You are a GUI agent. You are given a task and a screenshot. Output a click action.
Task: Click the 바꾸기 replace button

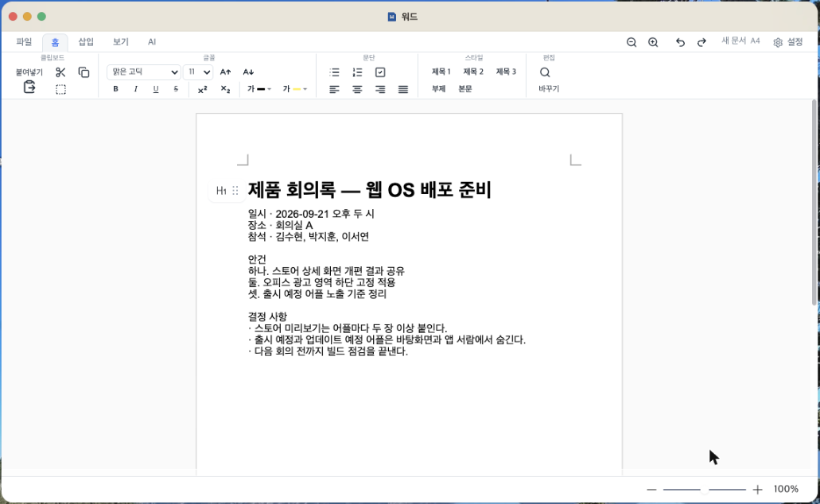click(549, 89)
